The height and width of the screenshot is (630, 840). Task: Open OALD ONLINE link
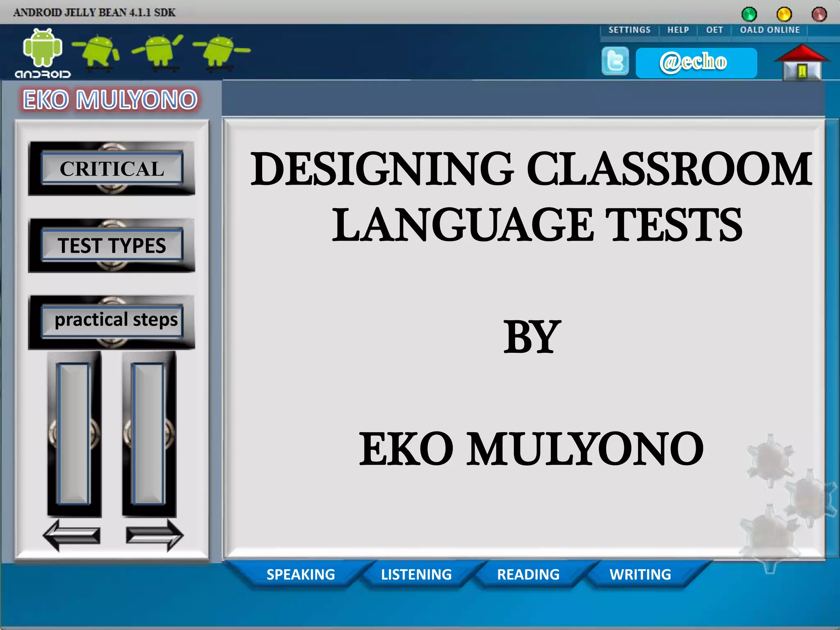(770, 30)
